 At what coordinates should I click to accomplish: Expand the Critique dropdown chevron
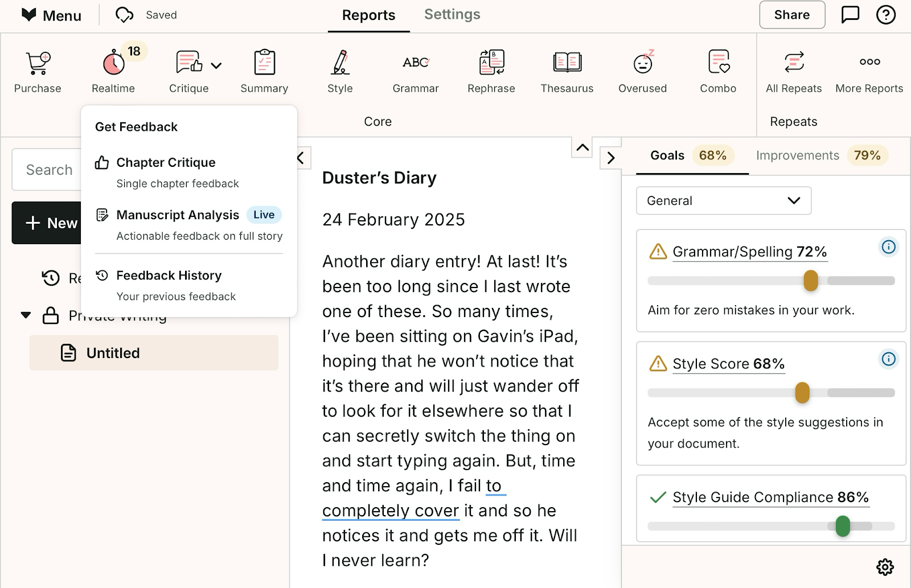[x=215, y=65]
